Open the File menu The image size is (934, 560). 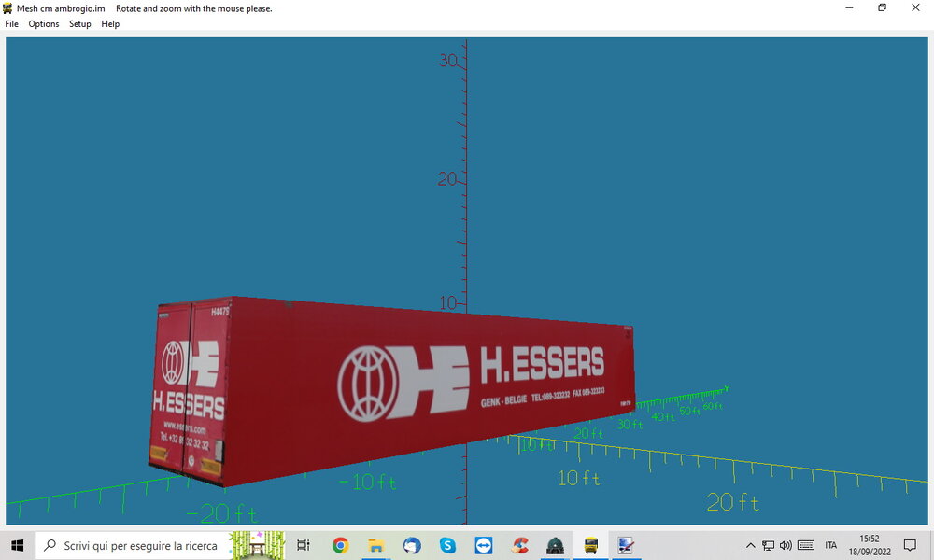coord(11,24)
